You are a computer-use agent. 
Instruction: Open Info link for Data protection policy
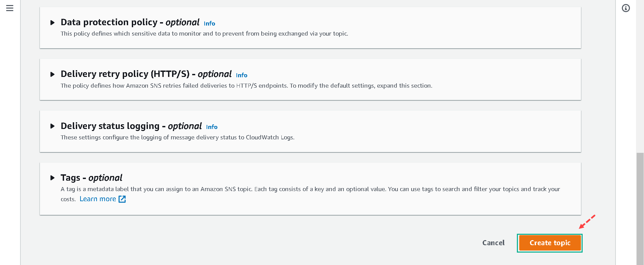[209, 24]
